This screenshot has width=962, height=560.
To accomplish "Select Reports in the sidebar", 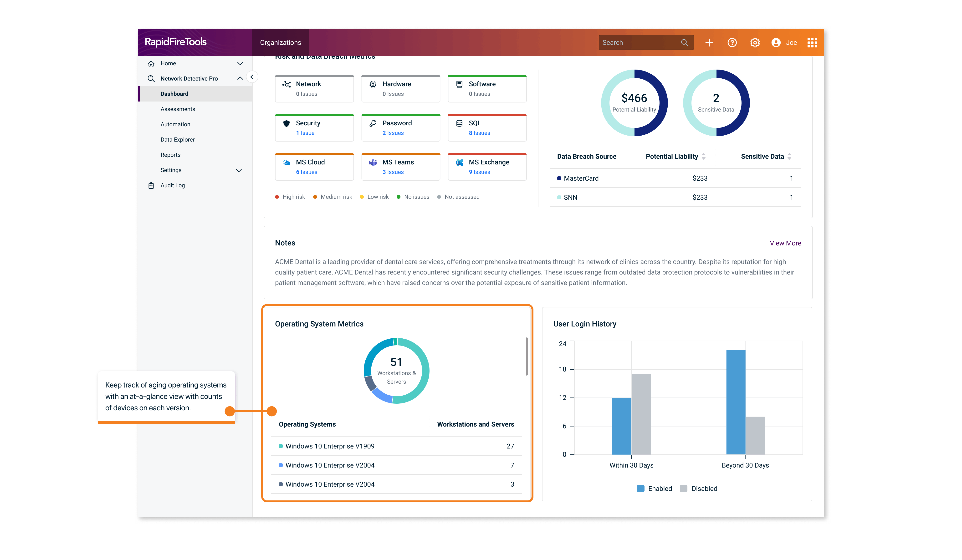I will pyautogui.click(x=171, y=155).
